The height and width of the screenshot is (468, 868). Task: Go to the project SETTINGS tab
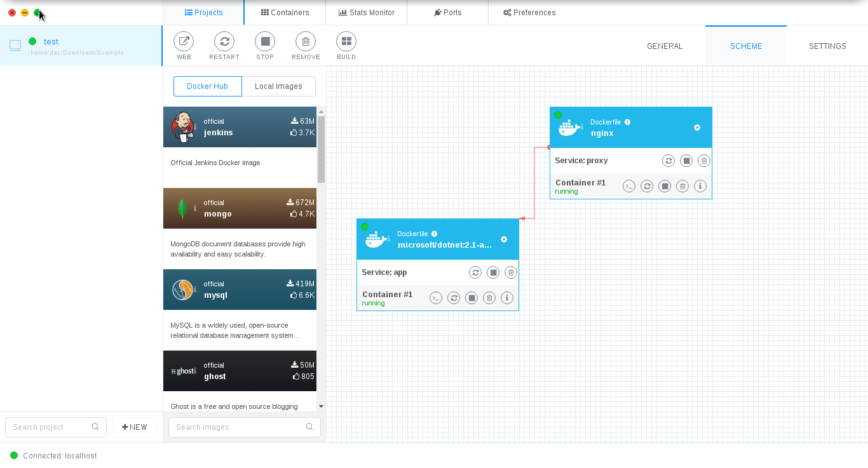tap(827, 46)
